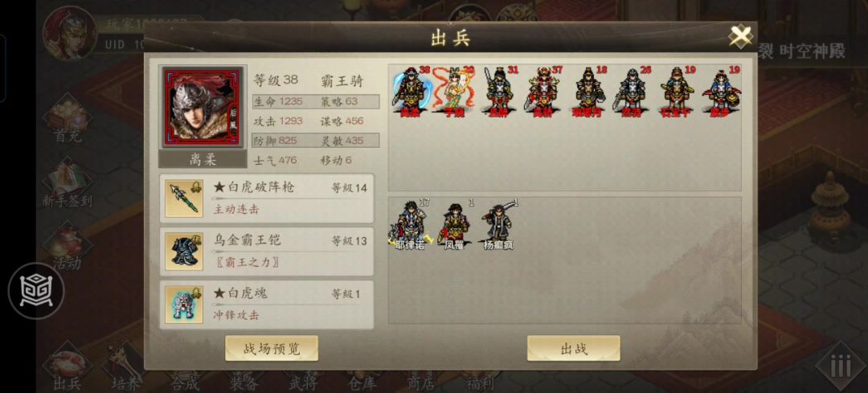This screenshot has width=868, height=393.
Task: Open the 新手签到 sign-in icon
Action: pyautogui.click(x=68, y=184)
